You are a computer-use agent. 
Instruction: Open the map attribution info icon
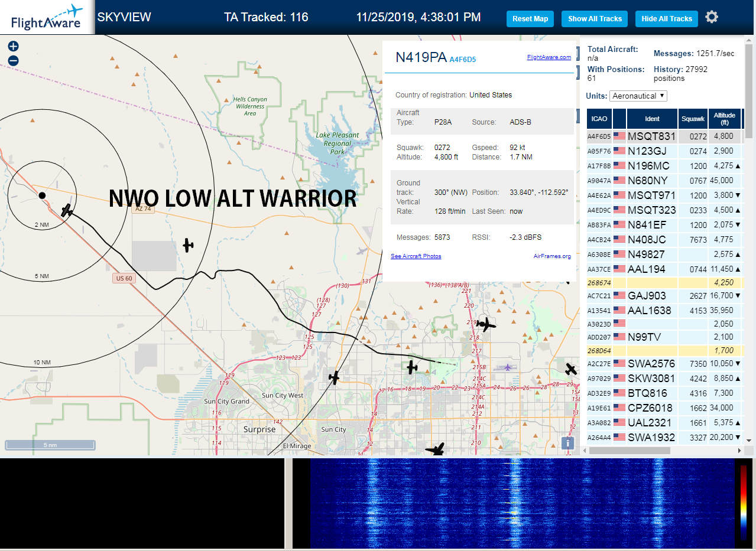click(567, 443)
